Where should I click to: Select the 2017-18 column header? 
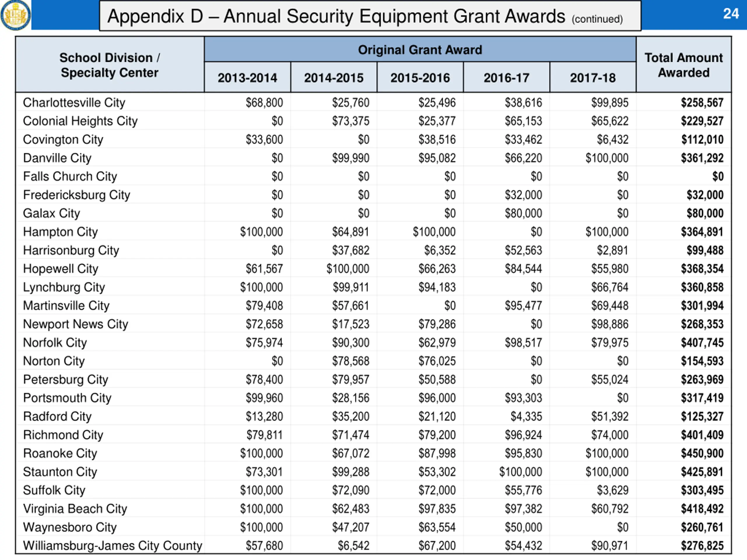click(593, 78)
